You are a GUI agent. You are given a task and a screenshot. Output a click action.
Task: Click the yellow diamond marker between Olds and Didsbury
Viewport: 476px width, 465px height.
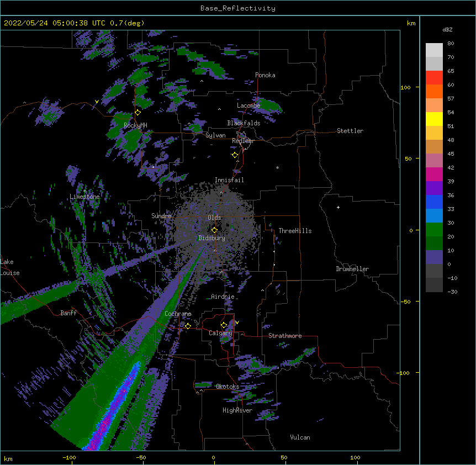pos(215,230)
